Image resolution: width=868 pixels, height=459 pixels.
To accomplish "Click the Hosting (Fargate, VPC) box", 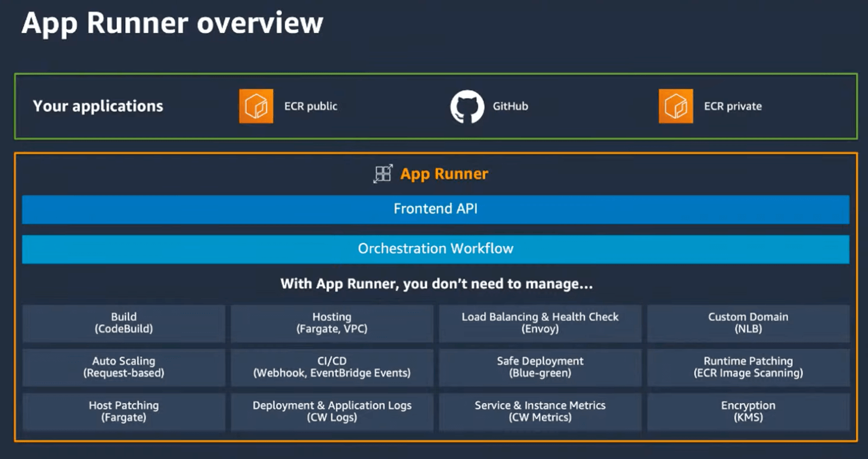I will (332, 323).
